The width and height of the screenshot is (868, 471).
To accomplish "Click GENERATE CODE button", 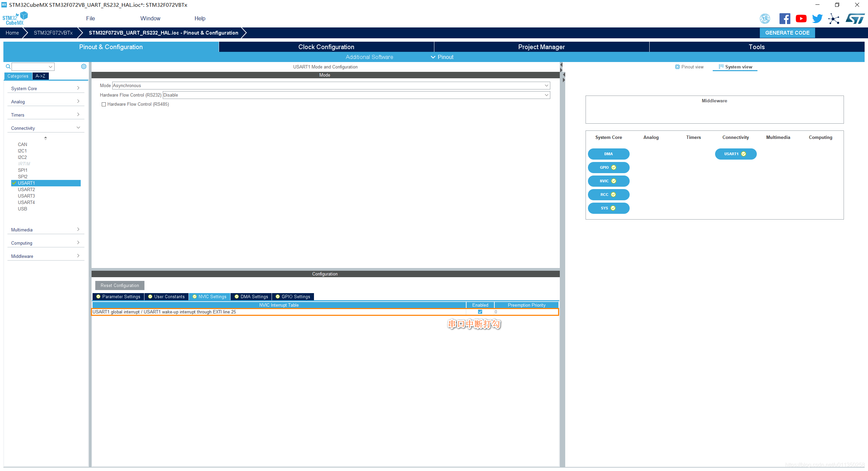I will point(787,33).
